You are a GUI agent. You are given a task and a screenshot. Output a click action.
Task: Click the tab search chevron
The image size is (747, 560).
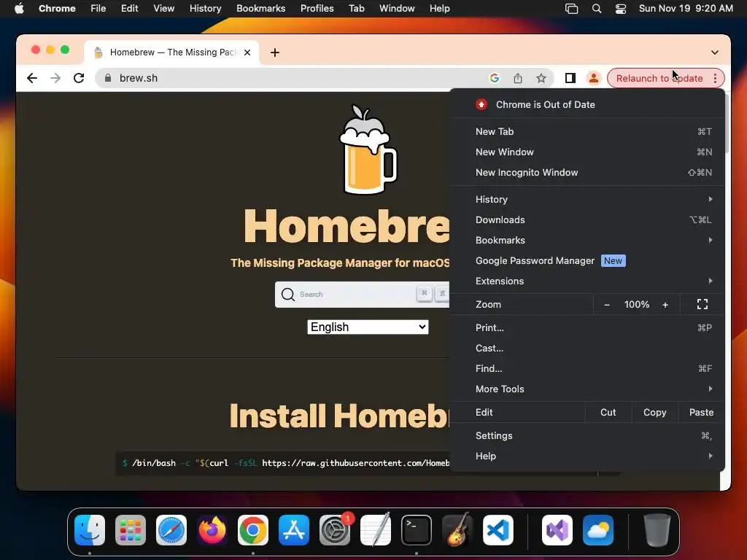[715, 52]
